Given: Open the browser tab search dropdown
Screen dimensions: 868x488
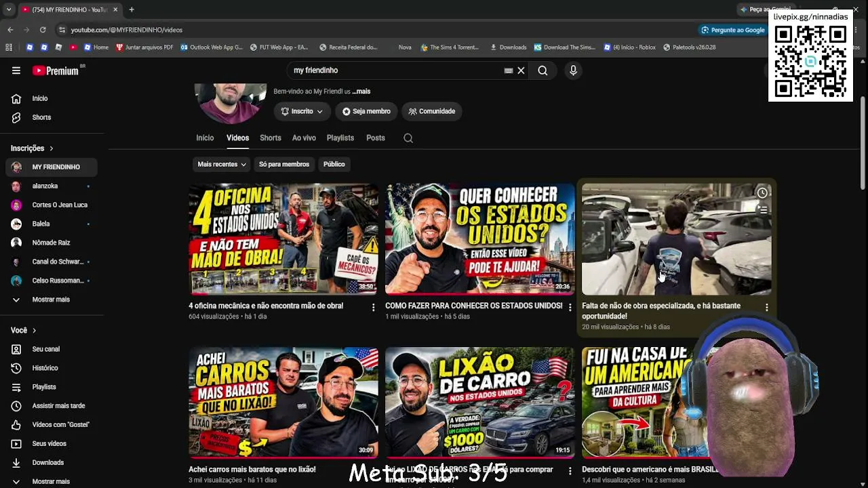Looking at the screenshot, I should (9, 9).
